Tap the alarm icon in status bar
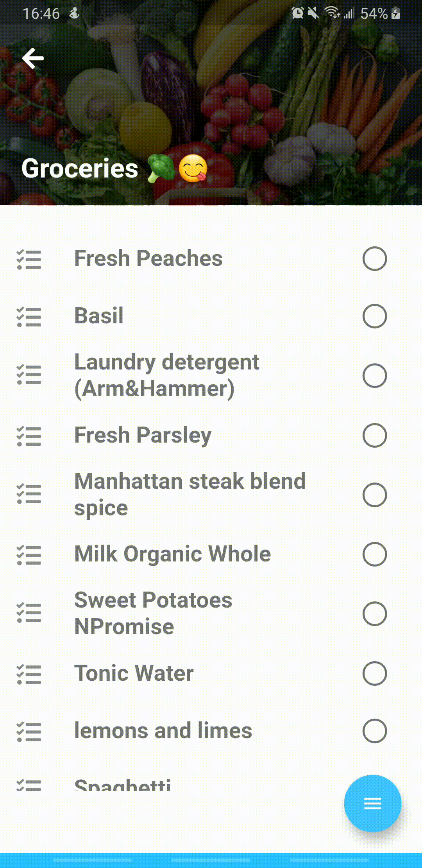This screenshot has height=868, width=422. [297, 13]
